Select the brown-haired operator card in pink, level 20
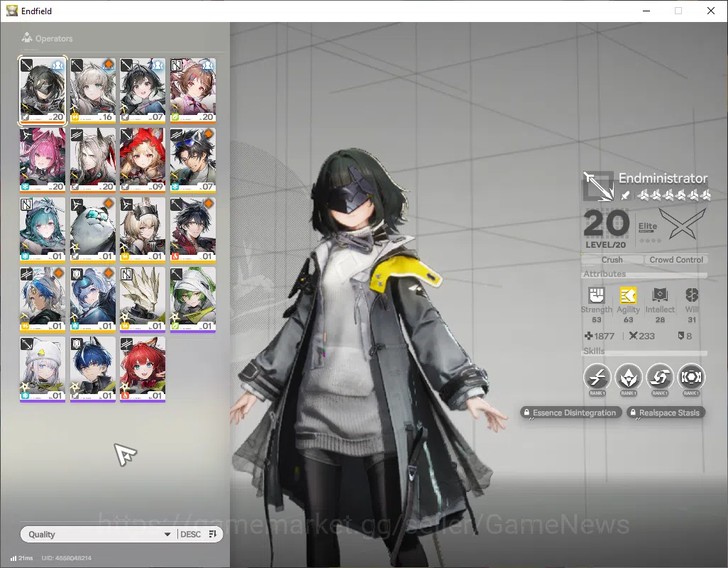 tap(193, 91)
